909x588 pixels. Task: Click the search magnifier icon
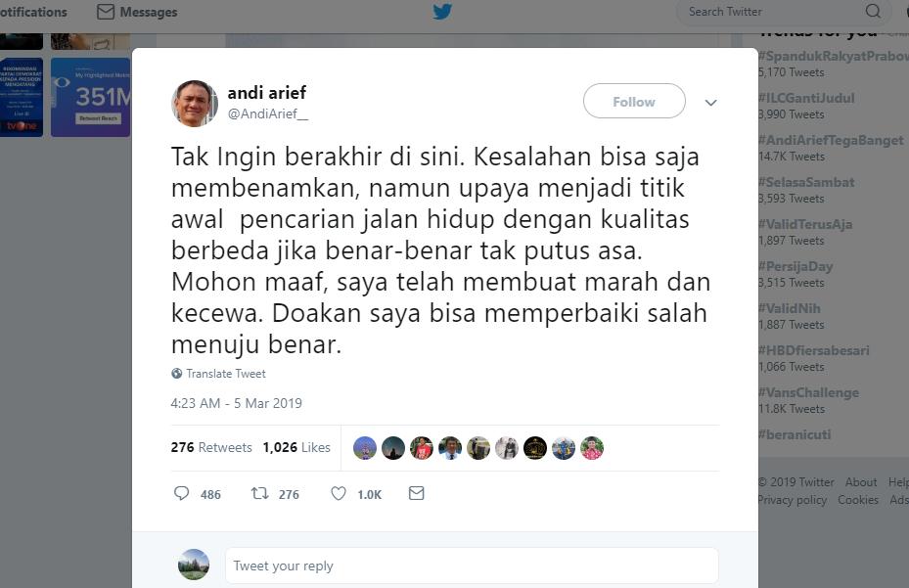point(873,11)
